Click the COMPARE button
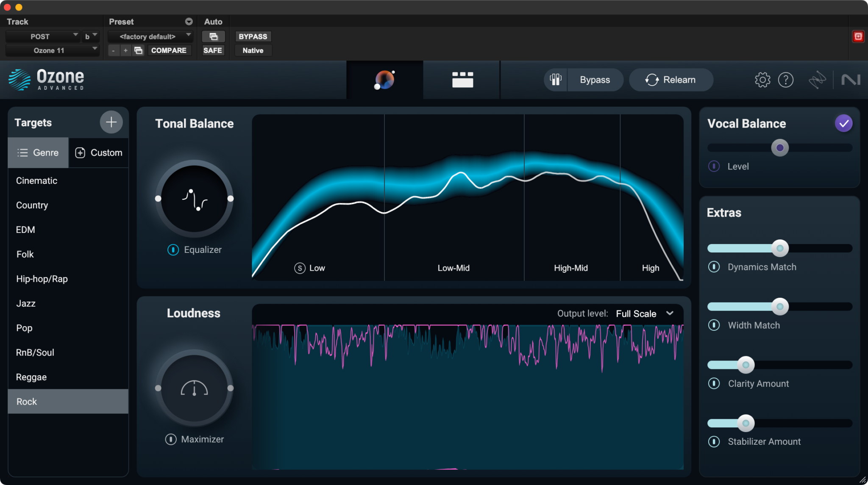The width and height of the screenshot is (868, 485). point(169,50)
